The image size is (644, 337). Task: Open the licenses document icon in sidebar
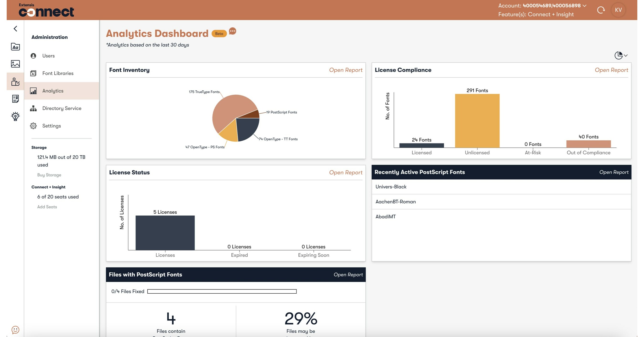[x=15, y=98]
